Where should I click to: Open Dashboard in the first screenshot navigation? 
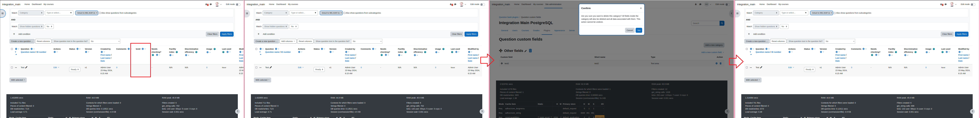[x=36, y=4]
